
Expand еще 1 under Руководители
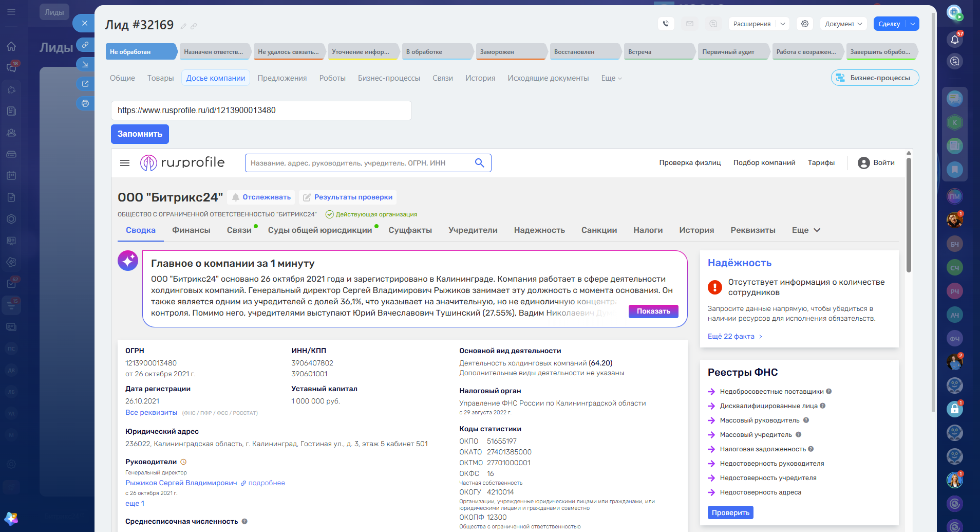135,504
